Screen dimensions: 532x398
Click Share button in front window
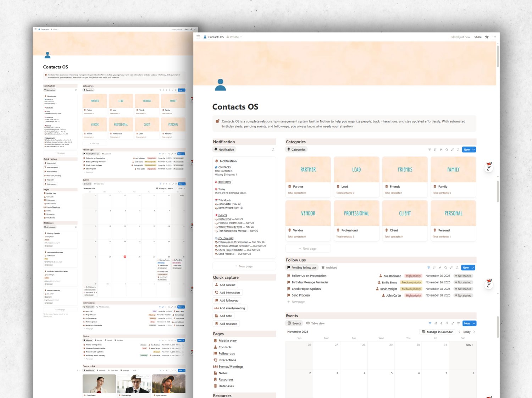tap(478, 37)
